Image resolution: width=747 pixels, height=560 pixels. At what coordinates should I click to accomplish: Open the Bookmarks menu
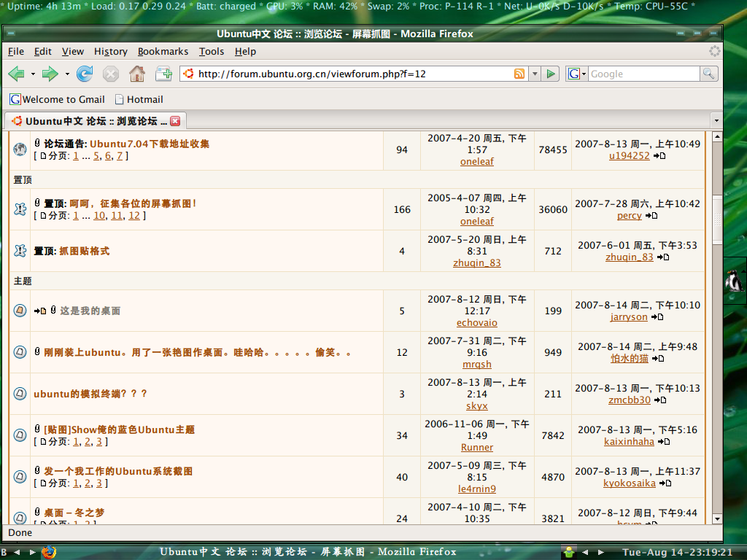[x=163, y=52]
